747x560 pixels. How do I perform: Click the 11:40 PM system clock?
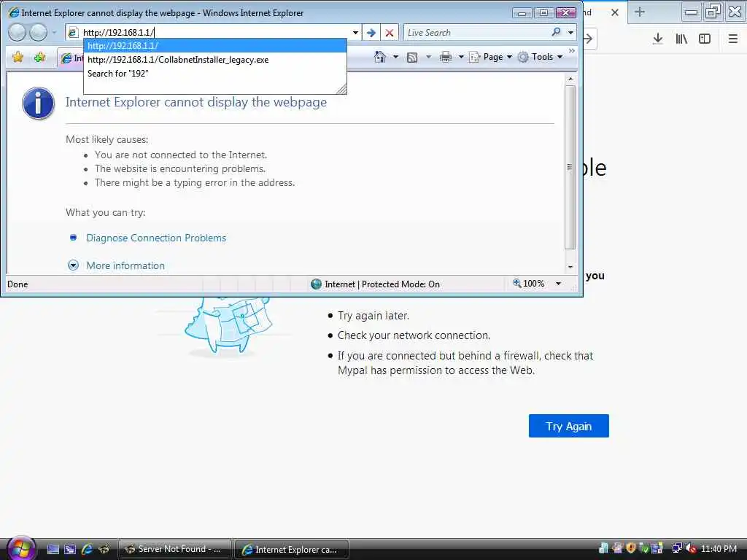pos(719,548)
